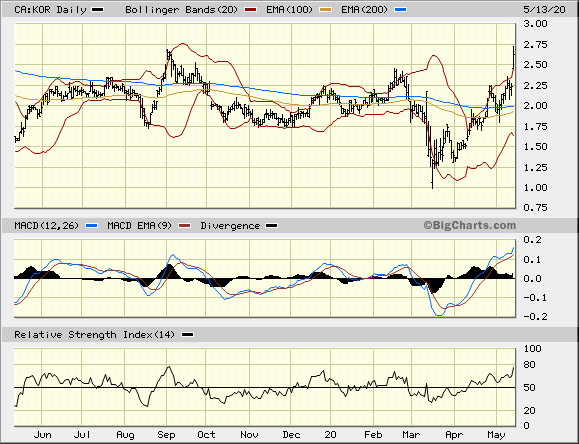This screenshot has width=579, height=444.
Task: Click the 0.75 price axis label
Action: tap(535, 208)
